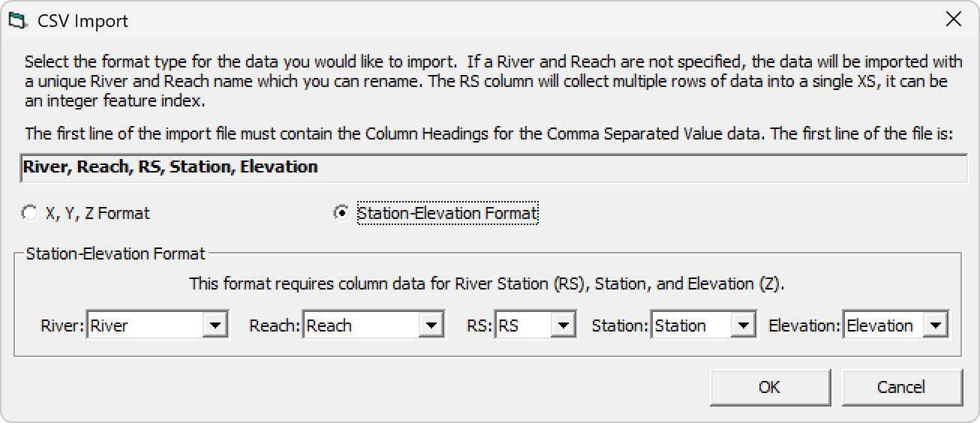Click the first-line column headings text box
The width and height of the screenshot is (980, 423).
[494, 168]
